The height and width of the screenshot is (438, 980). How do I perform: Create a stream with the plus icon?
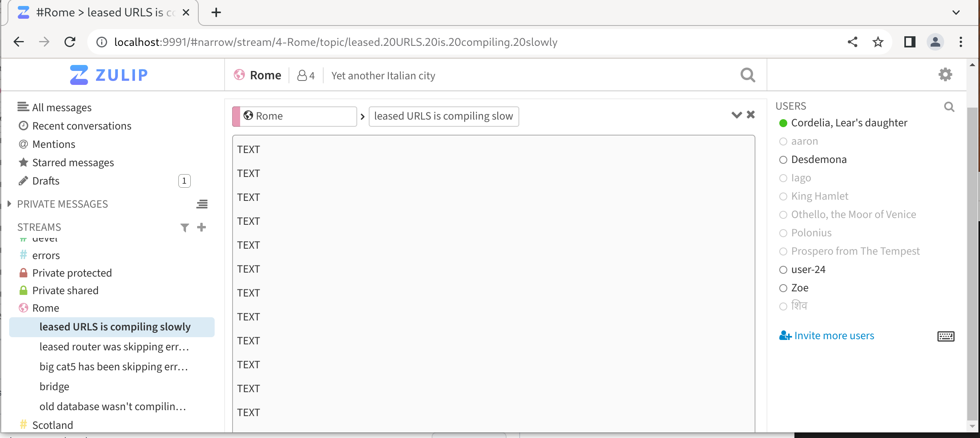[201, 227]
